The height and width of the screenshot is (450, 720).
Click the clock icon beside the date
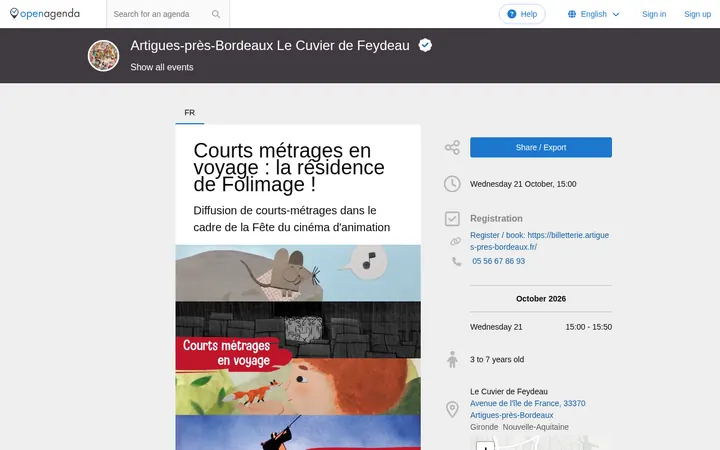452,184
